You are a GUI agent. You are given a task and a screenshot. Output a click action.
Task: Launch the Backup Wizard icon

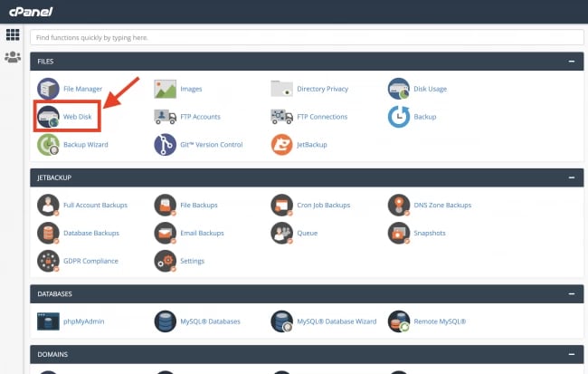pyautogui.click(x=48, y=145)
